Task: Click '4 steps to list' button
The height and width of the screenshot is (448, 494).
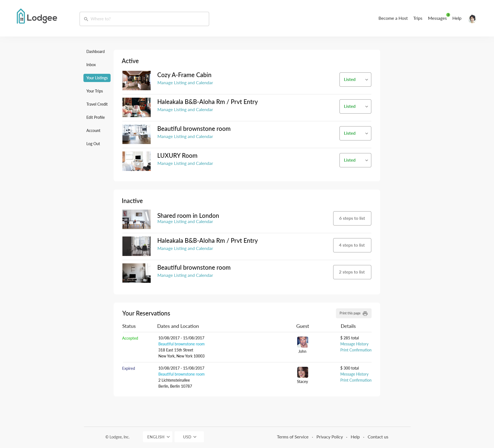Action: (352, 245)
